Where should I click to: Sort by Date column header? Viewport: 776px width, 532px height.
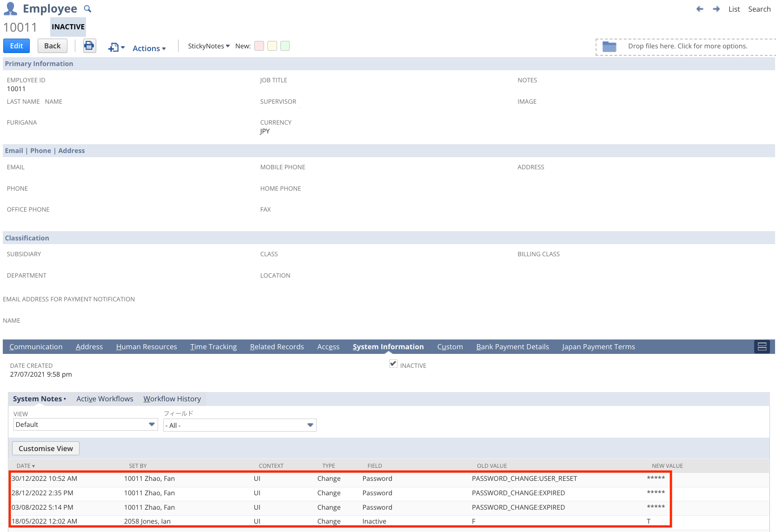pyautogui.click(x=26, y=466)
